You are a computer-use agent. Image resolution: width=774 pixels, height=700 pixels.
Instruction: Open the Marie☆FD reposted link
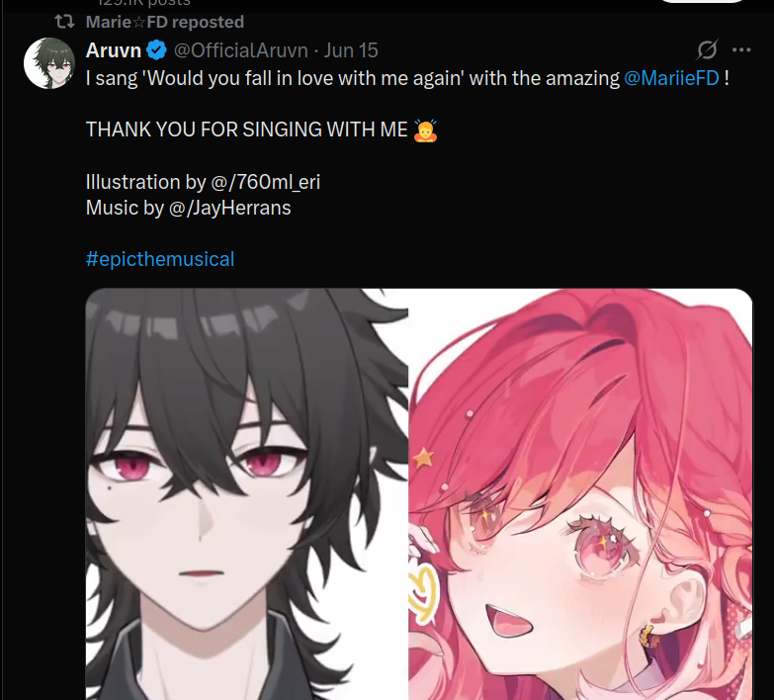click(165, 22)
